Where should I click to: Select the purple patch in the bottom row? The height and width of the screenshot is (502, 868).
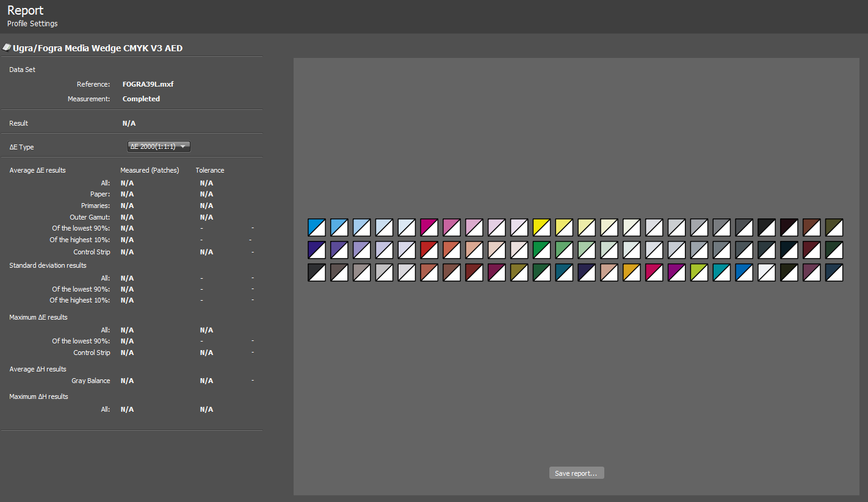click(x=676, y=273)
